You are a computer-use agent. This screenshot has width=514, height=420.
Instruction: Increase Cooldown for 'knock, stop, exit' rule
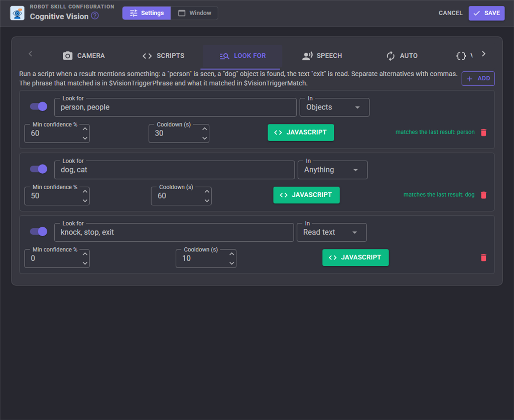[232, 254]
